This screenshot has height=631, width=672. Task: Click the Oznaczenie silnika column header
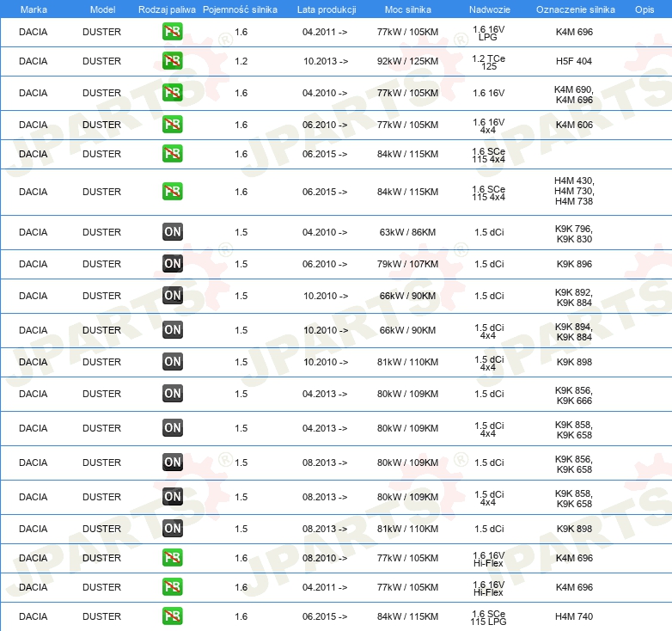575,9
